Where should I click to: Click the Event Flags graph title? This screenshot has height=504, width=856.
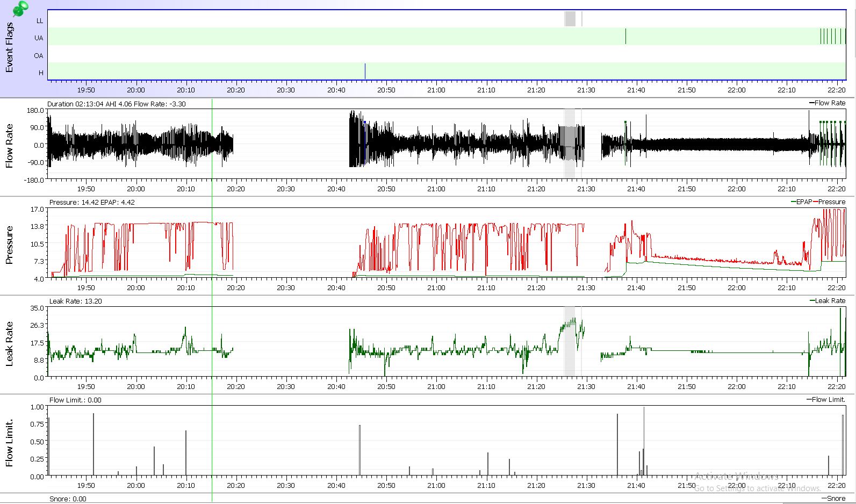(9, 48)
